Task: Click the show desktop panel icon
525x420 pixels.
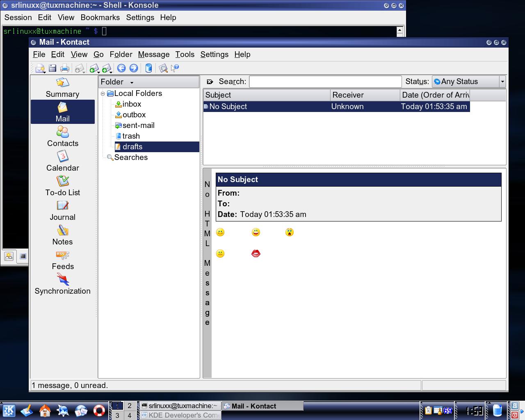Action: [x=27, y=411]
